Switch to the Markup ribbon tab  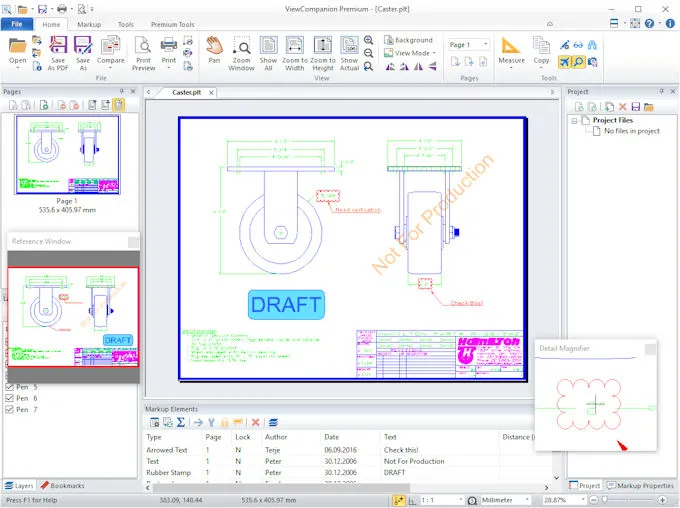point(89,24)
